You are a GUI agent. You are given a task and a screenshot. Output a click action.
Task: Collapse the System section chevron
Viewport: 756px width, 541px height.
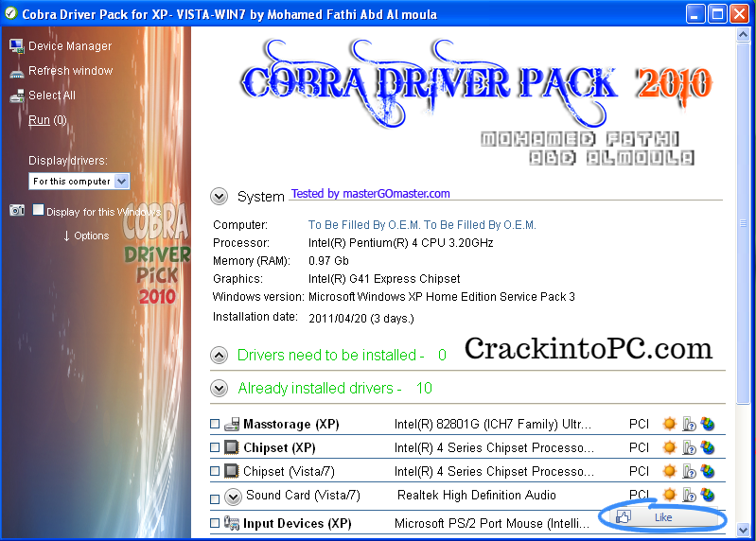[x=219, y=197]
